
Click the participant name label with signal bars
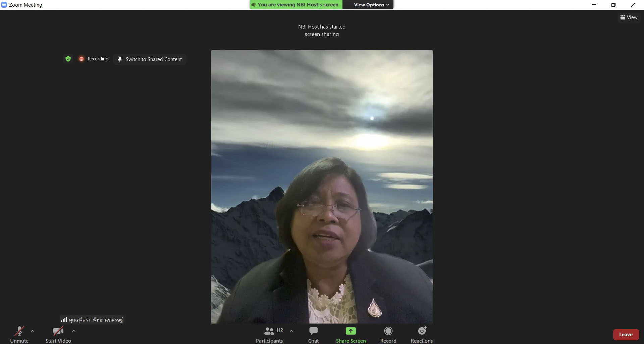click(x=92, y=320)
